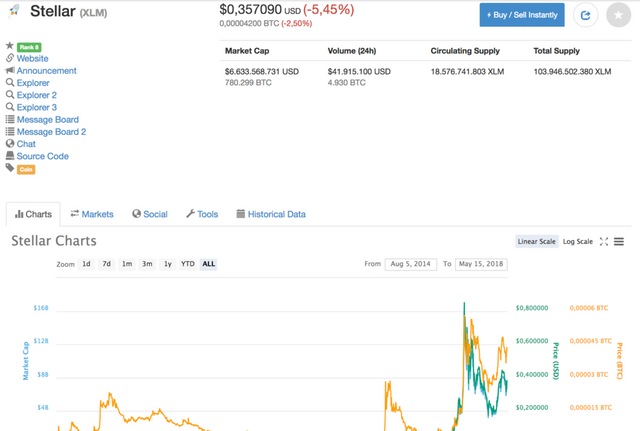Open the Chat link
Image resolution: width=640 pixels, height=431 pixels.
click(26, 144)
